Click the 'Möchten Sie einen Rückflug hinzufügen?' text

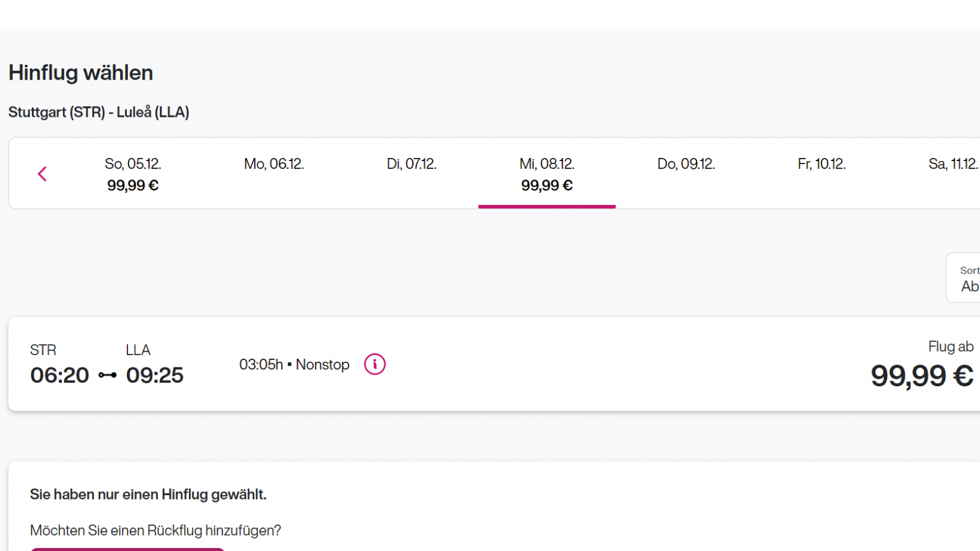pyautogui.click(x=156, y=531)
